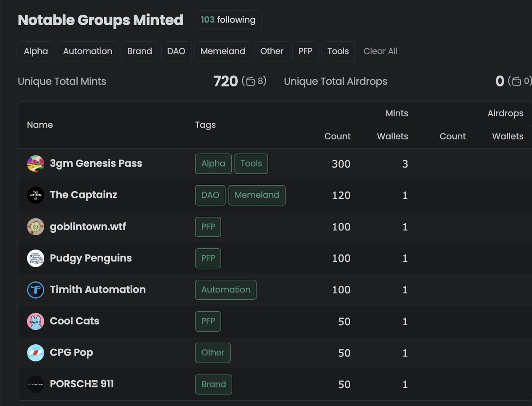The height and width of the screenshot is (406, 532).
Task: Toggle the Automation filter chip
Action: coord(88,51)
